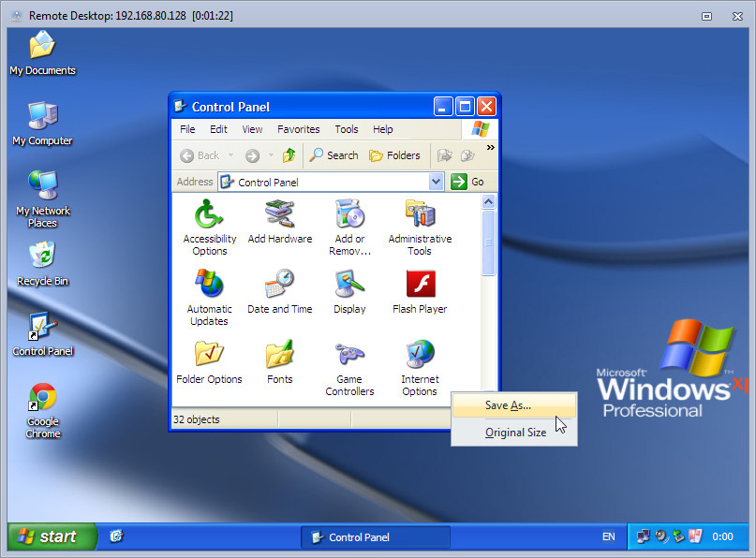The height and width of the screenshot is (558, 756).
Task: Open the Display settings icon
Action: click(349, 291)
